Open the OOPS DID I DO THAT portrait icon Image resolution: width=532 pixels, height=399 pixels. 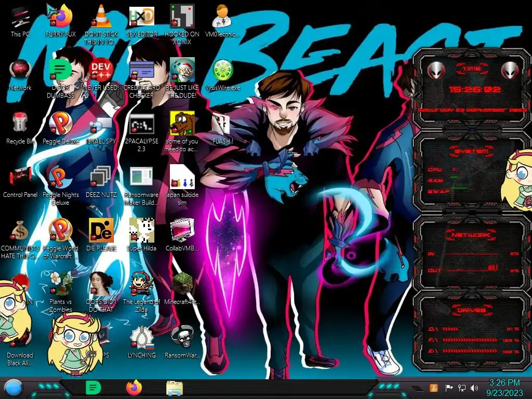(x=101, y=292)
